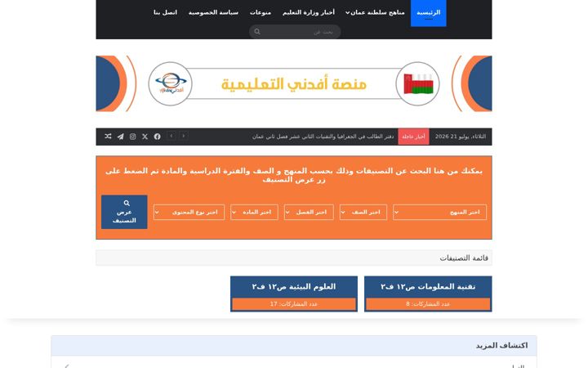The height and width of the screenshot is (368, 588).
Task: Open سياسة الخصوصية menu item
Action: point(213,12)
